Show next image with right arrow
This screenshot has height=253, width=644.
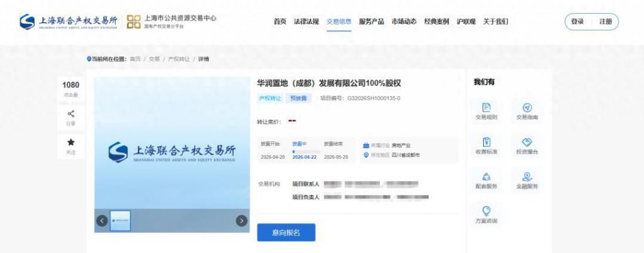[x=241, y=220]
